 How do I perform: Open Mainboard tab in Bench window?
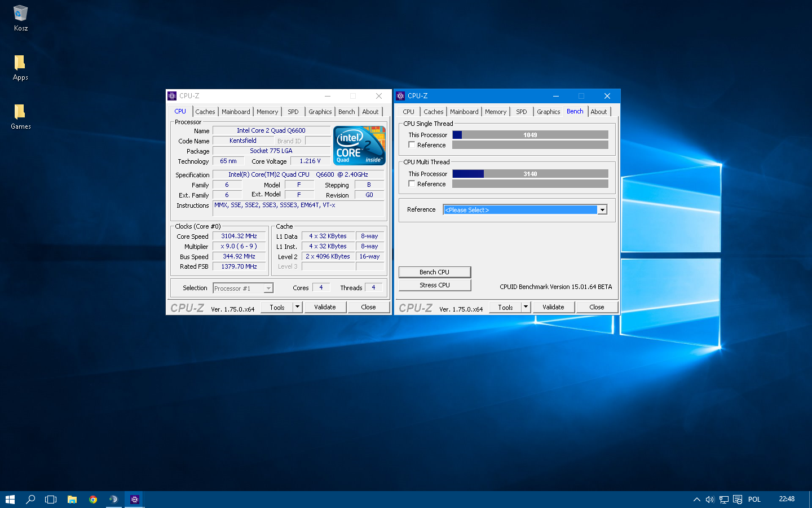[x=464, y=112]
